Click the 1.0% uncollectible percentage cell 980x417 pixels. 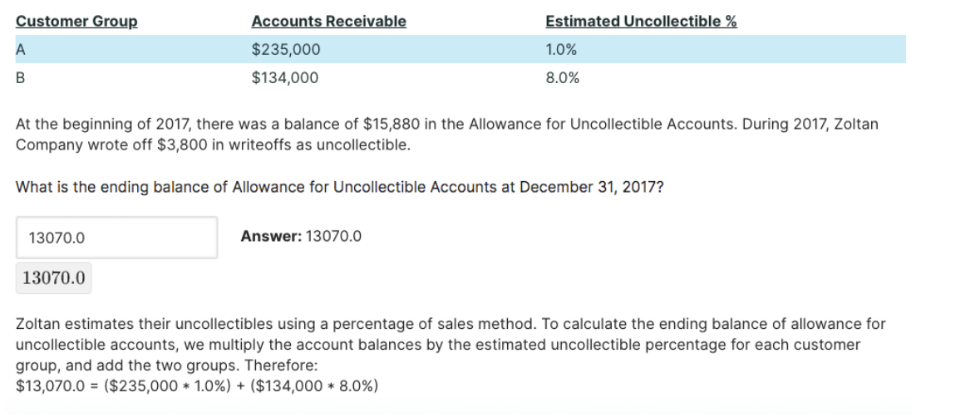(x=562, y=50)
